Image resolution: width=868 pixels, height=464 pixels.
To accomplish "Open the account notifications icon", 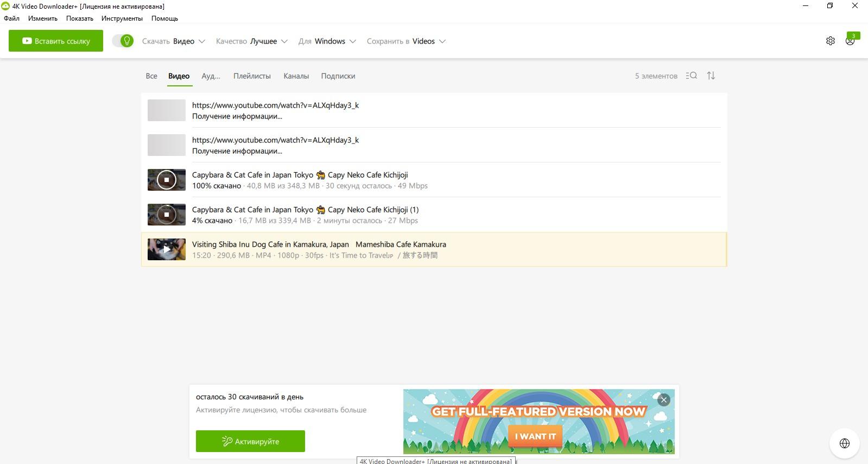I will [x=851, y=40].
